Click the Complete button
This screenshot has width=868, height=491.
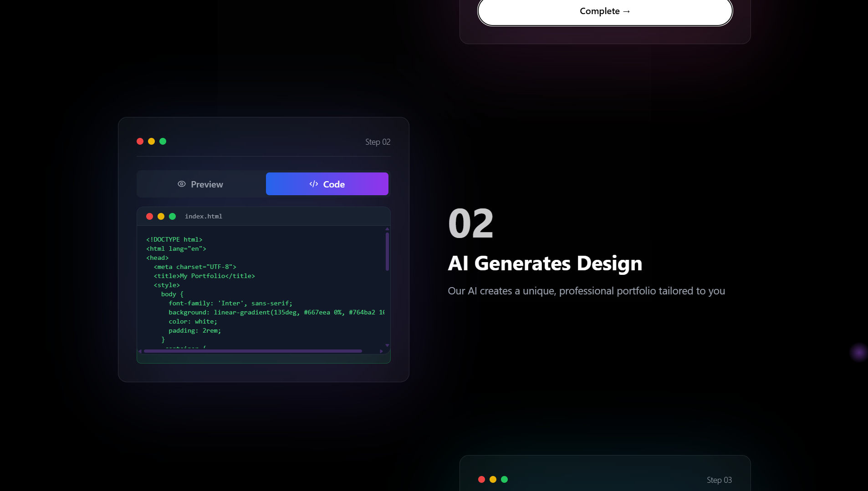[x=604, y=11]
